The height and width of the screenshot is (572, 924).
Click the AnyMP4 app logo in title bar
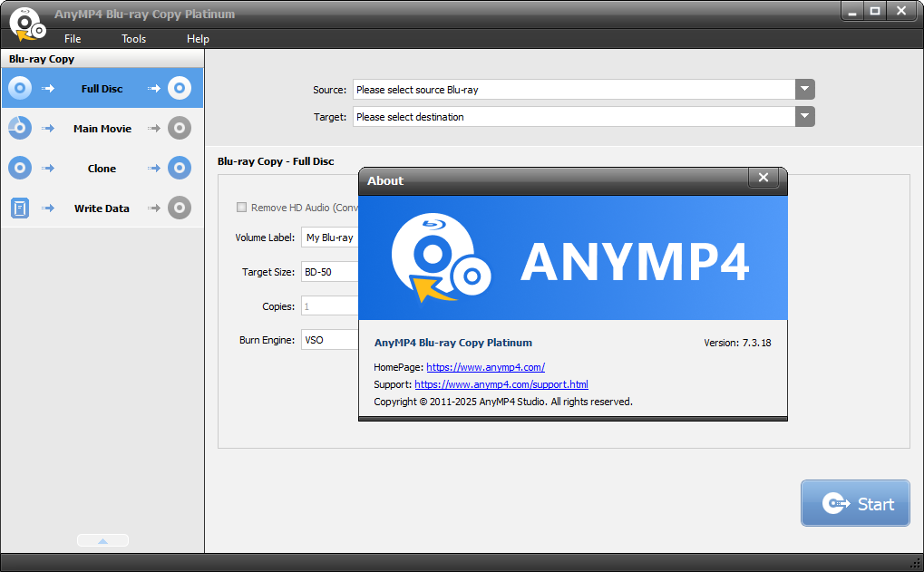point(27,24)
